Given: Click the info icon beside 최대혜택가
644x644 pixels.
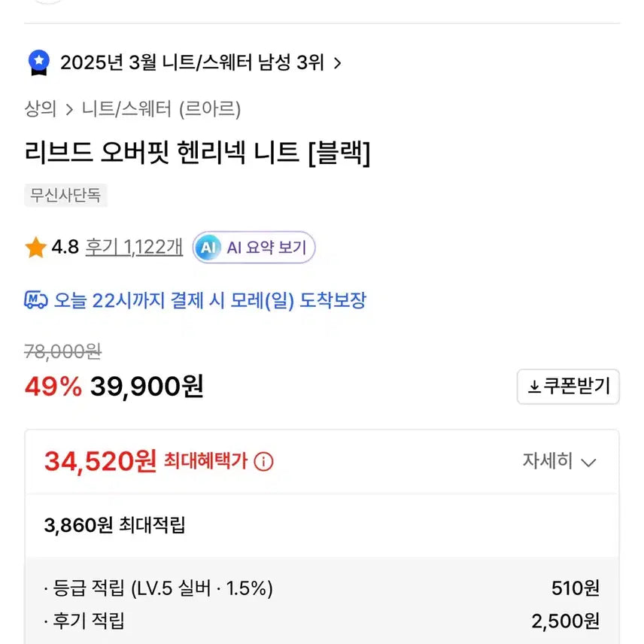Looking at the screenshot, I should pos(263,462).
